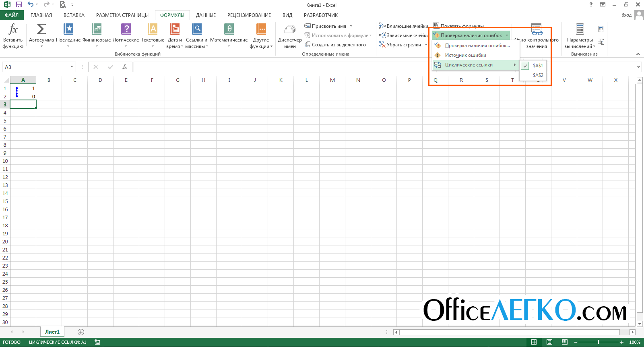
Task: Choose Источник ошибки menu item
Action: 465,55
